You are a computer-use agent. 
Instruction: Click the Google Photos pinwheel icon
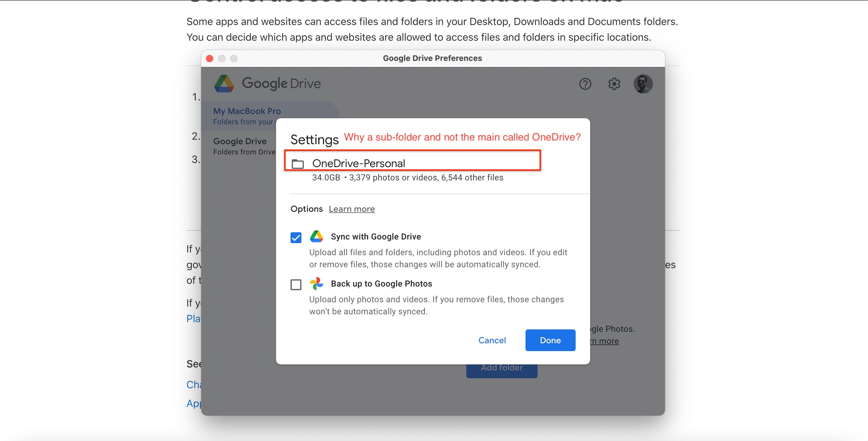(317, 284)
